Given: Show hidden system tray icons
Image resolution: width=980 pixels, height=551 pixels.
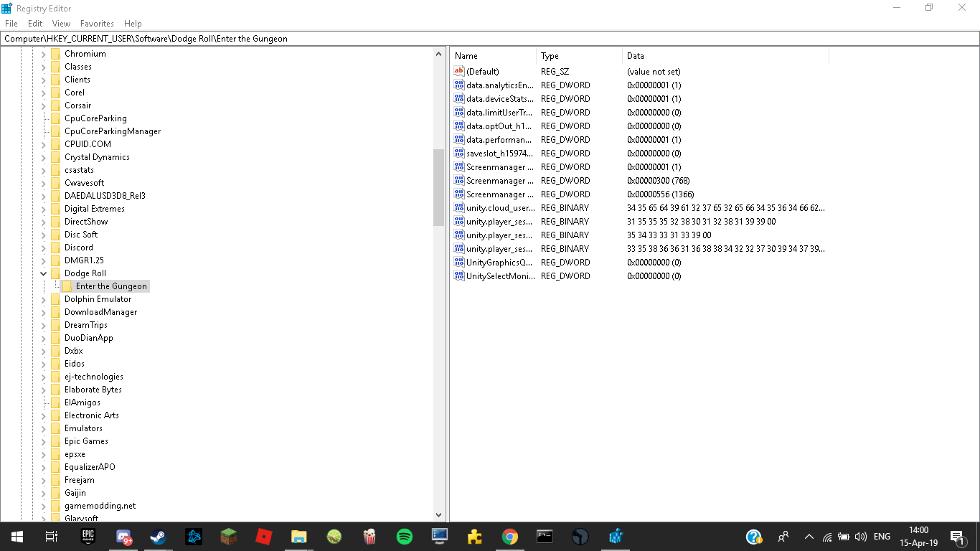Looking at the screenshot, I should pyautogui.click(x=809, y=537).
